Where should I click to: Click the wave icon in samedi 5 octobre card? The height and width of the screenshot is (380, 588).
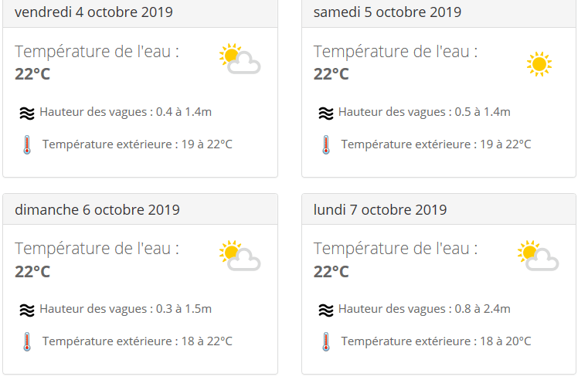[326, 113]
